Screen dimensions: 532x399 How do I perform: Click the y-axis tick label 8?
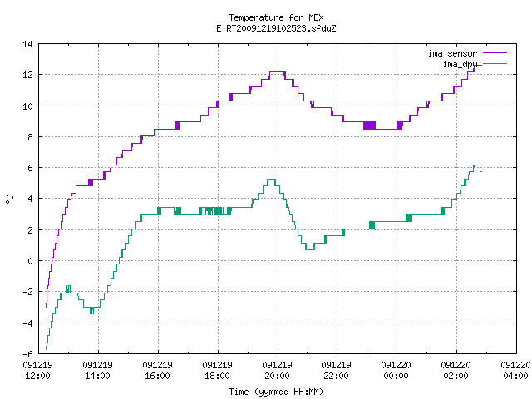pyautogui.click(x=30, y=137)
